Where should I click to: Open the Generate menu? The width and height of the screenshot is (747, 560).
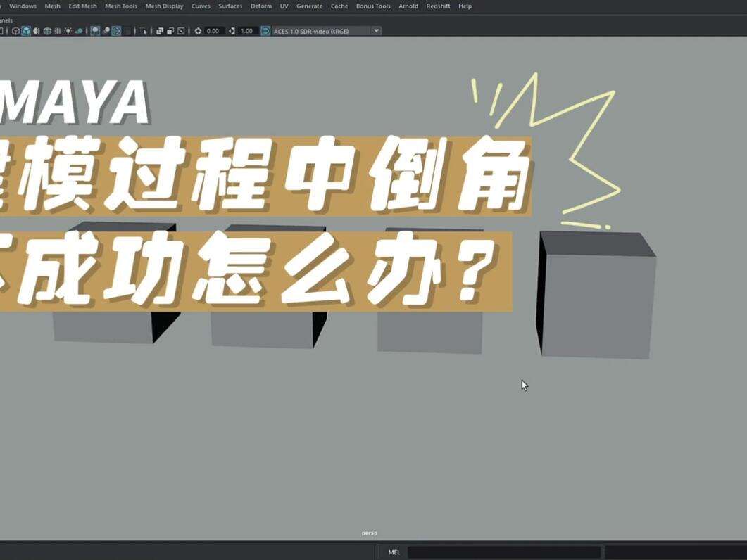[309, 6]
